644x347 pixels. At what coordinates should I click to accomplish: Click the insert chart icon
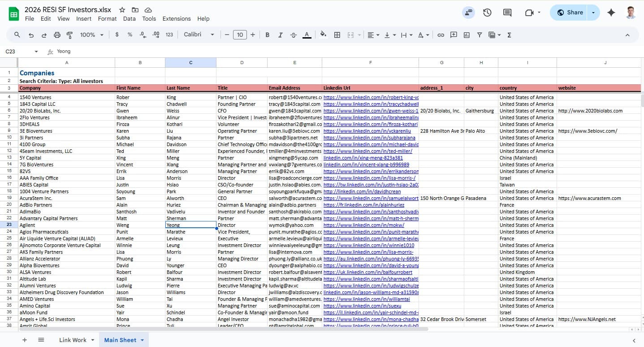pos(467,35)
